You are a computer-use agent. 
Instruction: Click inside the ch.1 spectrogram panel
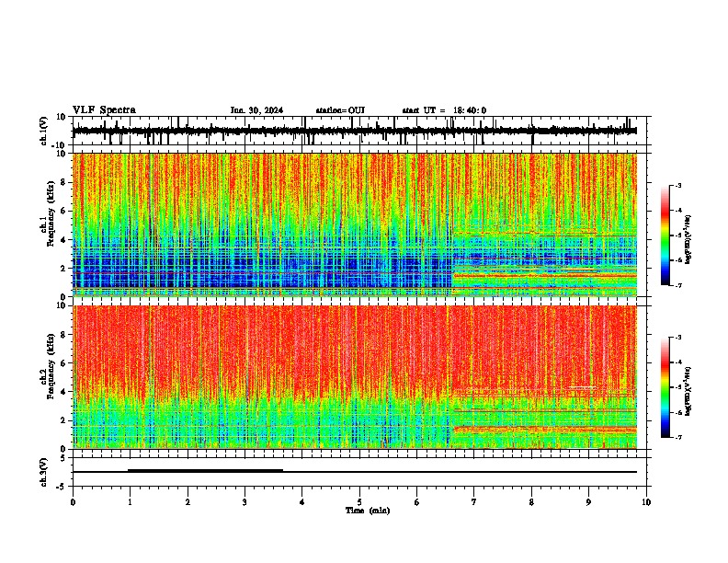pyautogui.click(x=355, y=224)
